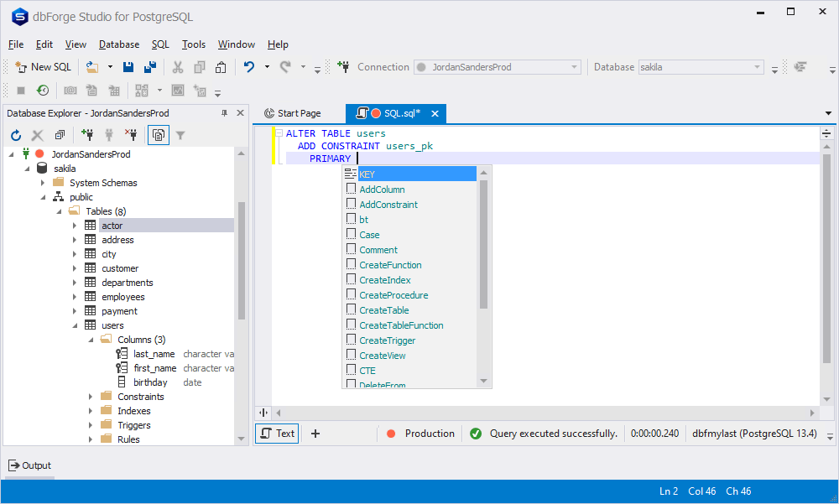Open the Database Explorer filter

tap(180, 134)
